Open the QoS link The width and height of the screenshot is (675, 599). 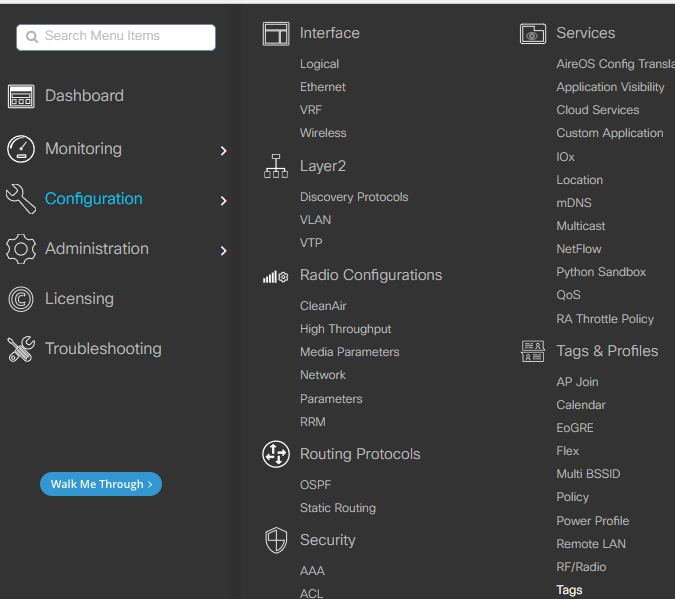[569, 295]
